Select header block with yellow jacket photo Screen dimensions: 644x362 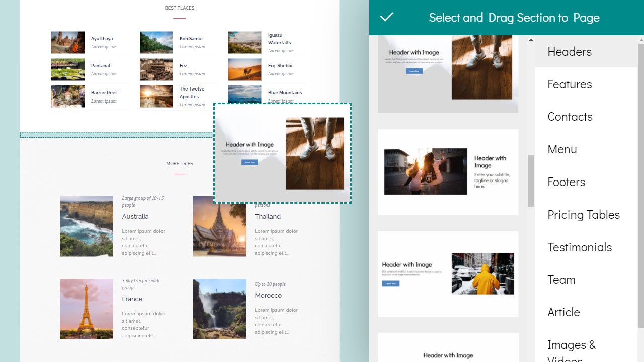point(448,274)
